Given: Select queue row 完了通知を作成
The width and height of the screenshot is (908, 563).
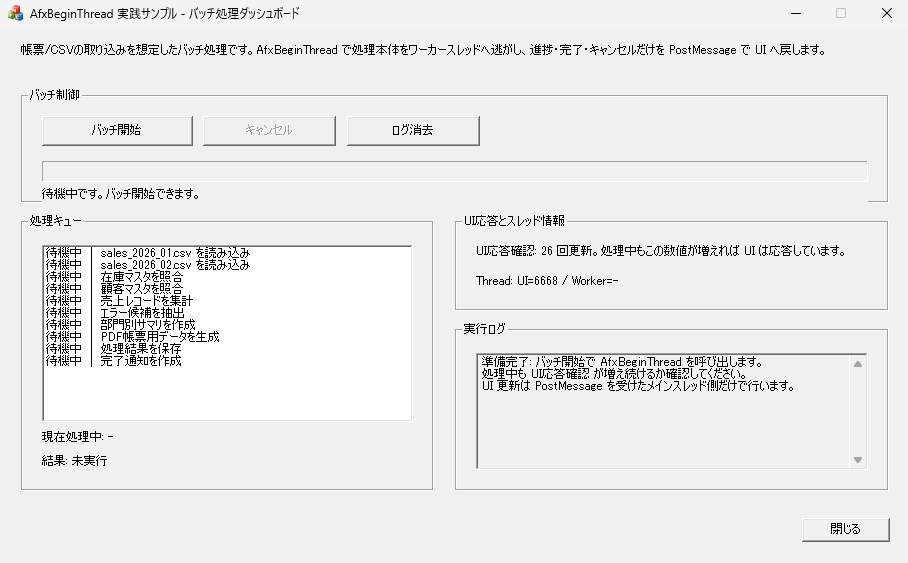Looking at the screenshot, I should (227, 360).
